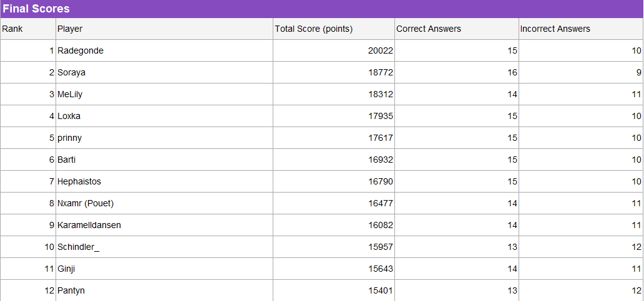Click the score cell showing 20022
644x301 pixels.
[x=334, y=51]
